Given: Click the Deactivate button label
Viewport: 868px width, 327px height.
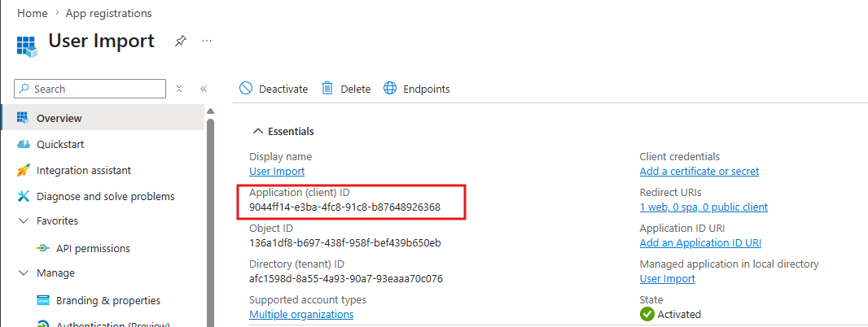Looking at the screenshot, I should click(283, 89).
